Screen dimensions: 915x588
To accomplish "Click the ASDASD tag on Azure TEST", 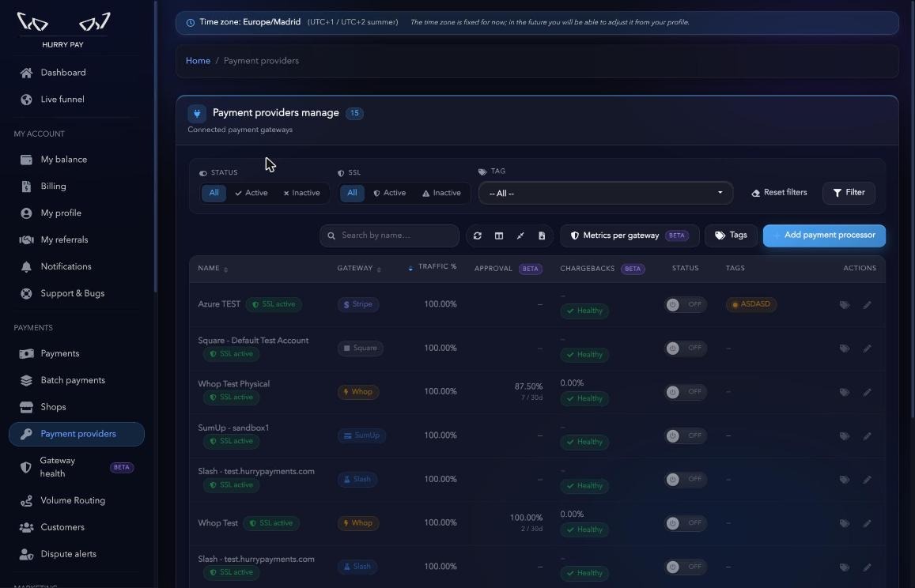I will (751, 304).
